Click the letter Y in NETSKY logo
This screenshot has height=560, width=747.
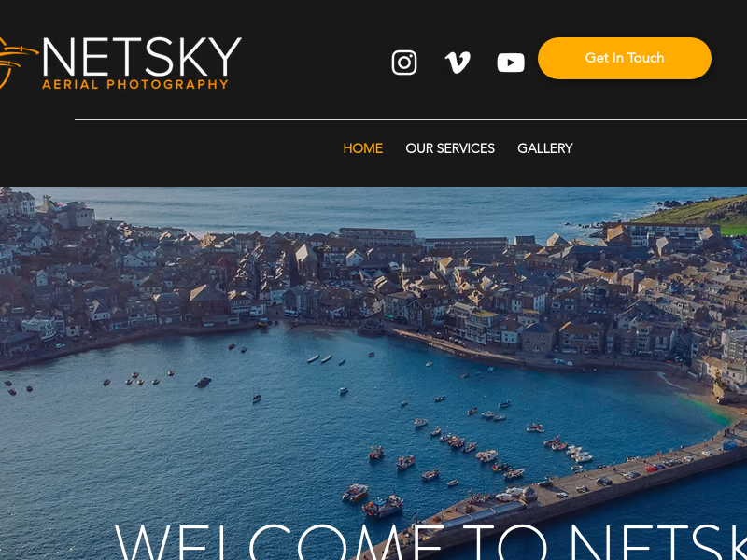225,57
